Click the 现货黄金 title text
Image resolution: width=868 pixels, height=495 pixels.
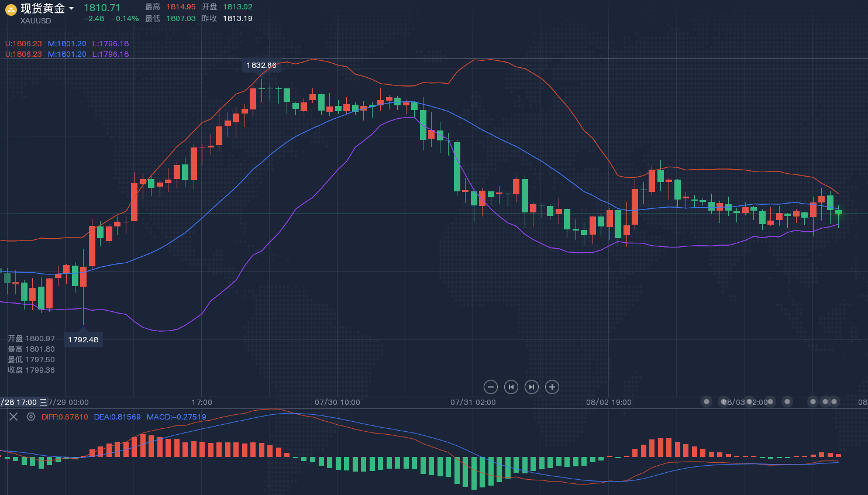point(43,9)
